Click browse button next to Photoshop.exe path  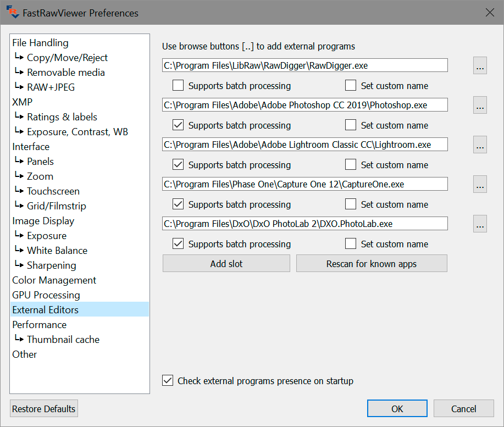tap(480, 106)
